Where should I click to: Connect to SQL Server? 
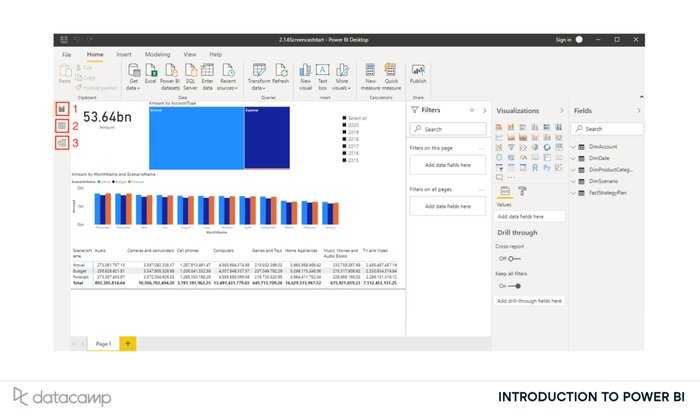[190, 77]
